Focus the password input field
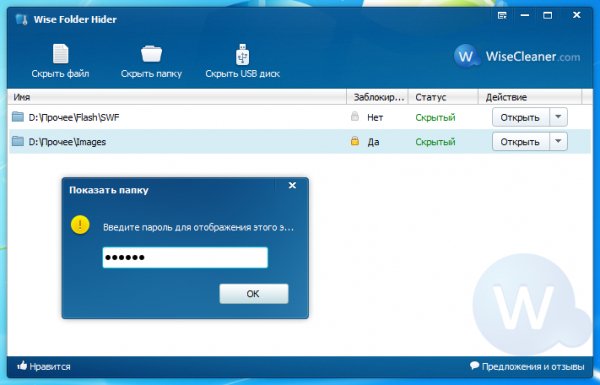The width and height of the screenshot is (600, 385). [185, 257]
